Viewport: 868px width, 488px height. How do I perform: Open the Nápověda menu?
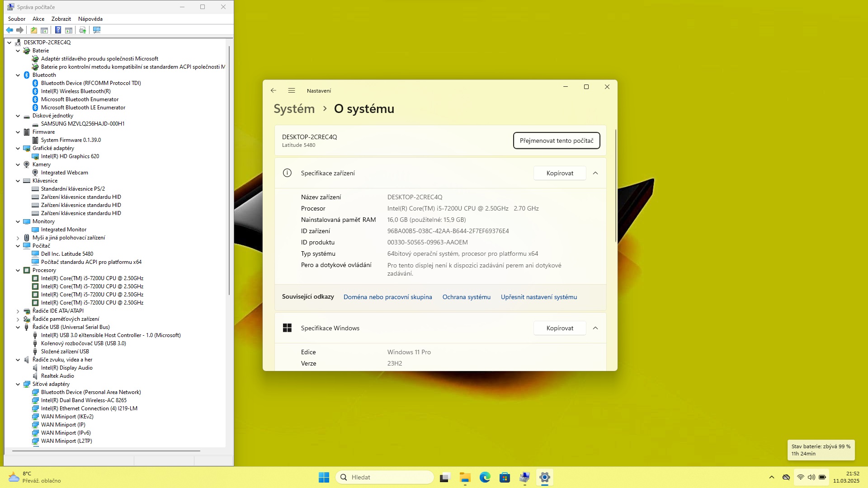click(x=90, y=19)
